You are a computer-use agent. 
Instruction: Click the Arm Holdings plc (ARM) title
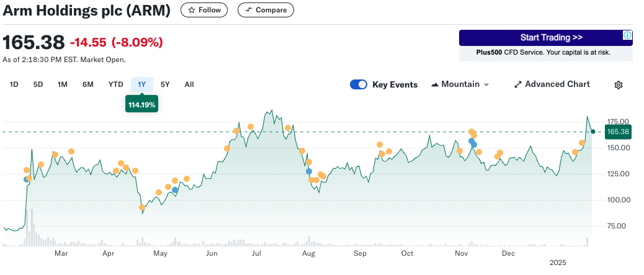(86, 11)
